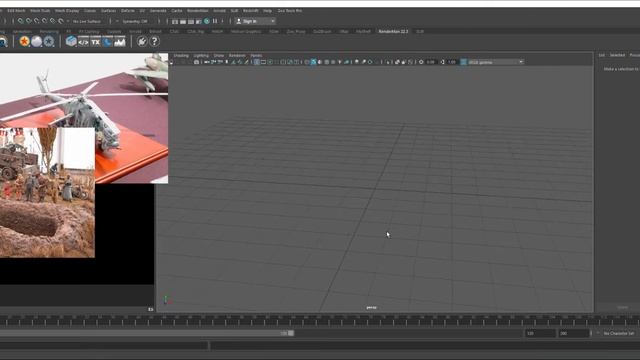Toggle wireframe display in the viewport
This screenshot has height=360, width=640.
(307, 62)
